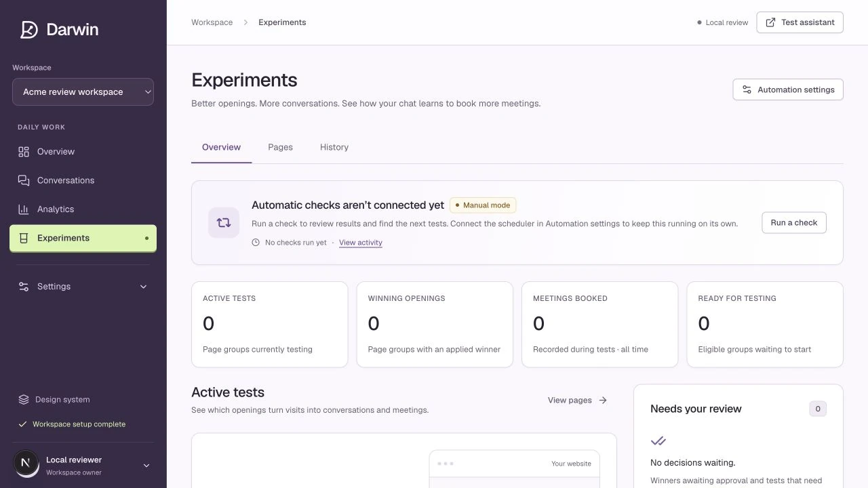Open the Design system link

click(54, 400)
